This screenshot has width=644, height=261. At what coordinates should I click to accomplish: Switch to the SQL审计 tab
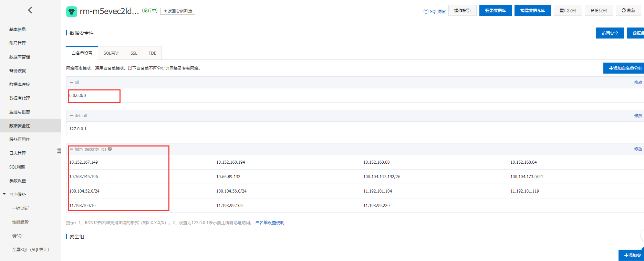coord(111,53)
